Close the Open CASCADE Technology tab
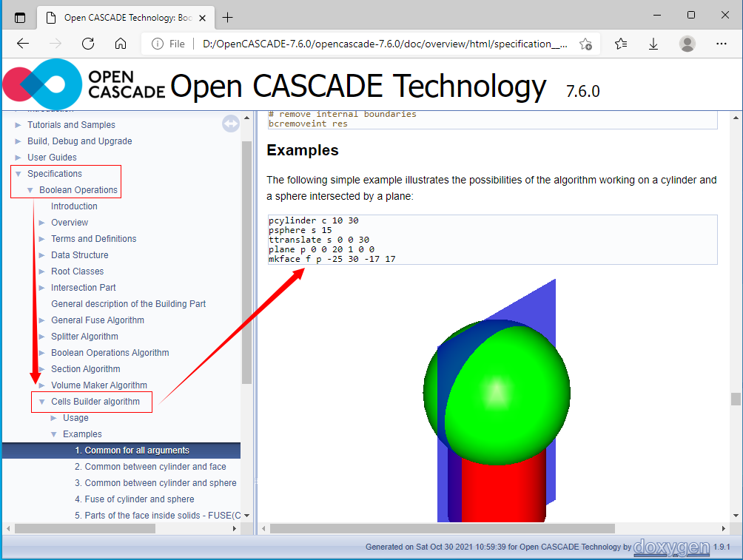Image resolution: width=743 pixels, height=560 pixels. coord(202,18)
